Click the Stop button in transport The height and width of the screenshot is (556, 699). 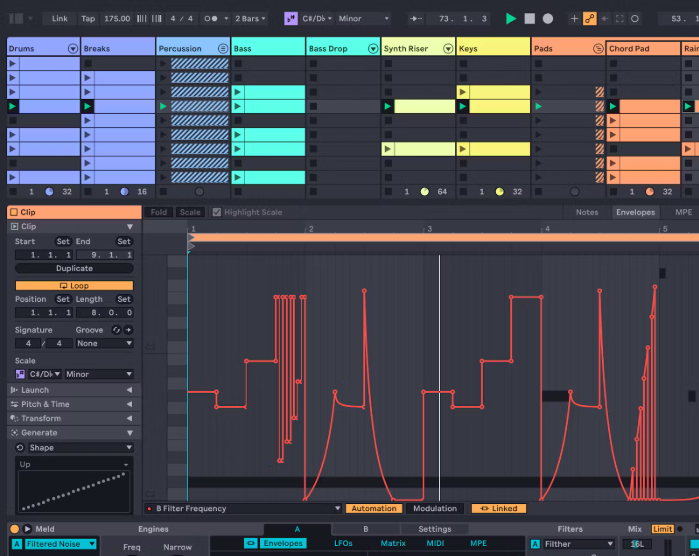529,18
